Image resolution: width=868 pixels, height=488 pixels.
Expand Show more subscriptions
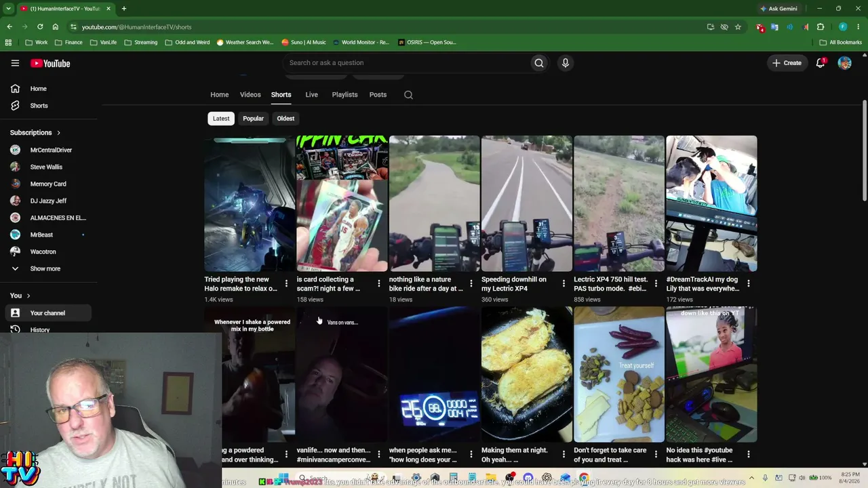[x=45, y=269]
